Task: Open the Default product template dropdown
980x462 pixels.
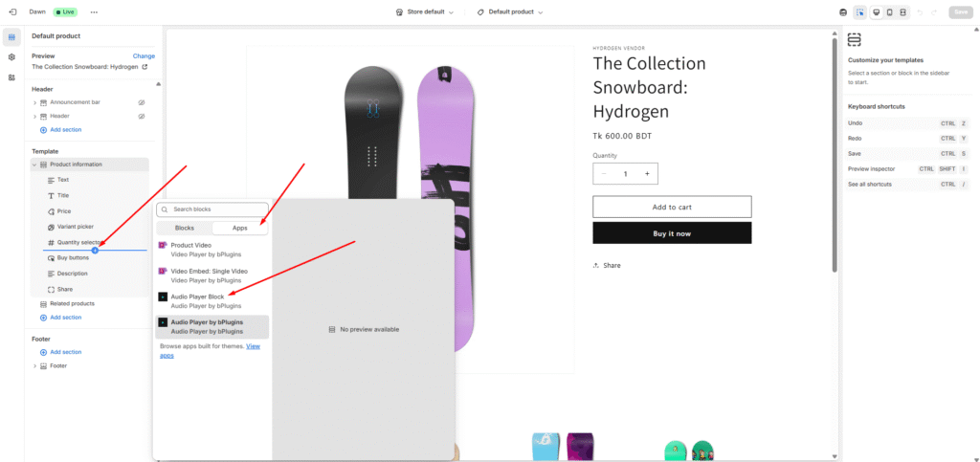Action: 510,12
